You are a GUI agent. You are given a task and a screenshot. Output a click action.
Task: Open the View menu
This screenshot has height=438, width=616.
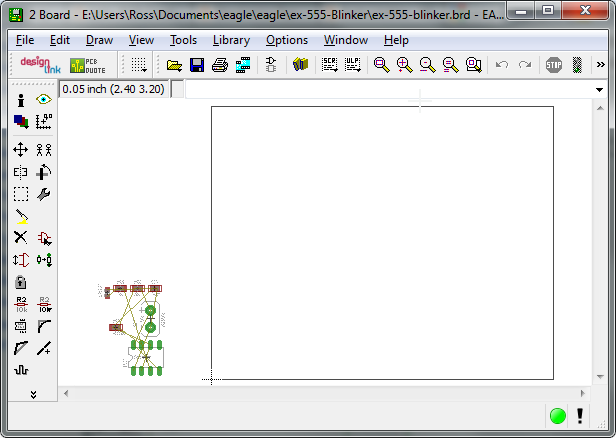pyautogui.click(x=141, y=40)
